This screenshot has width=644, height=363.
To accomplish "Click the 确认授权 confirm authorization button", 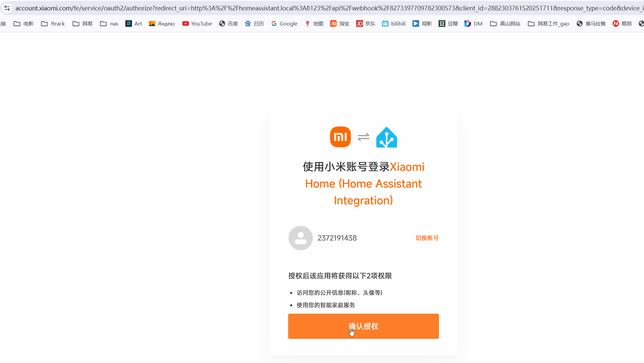I will point(363,326).
